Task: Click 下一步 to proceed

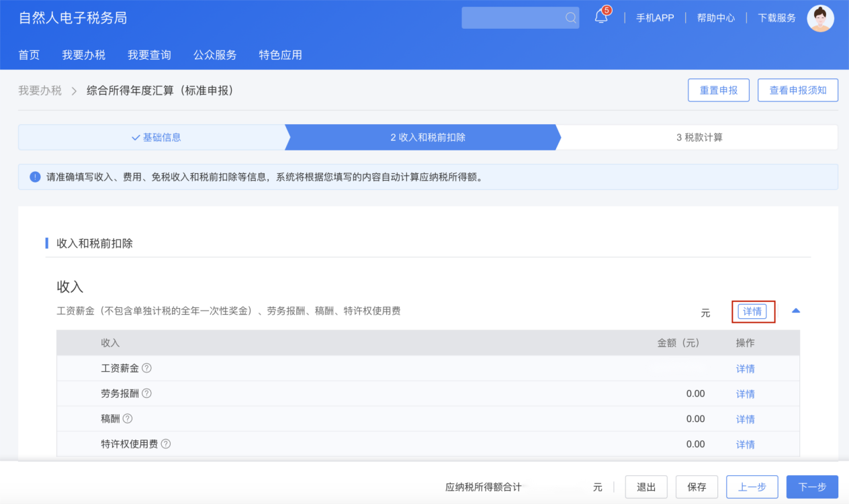Action: point(812,487)
